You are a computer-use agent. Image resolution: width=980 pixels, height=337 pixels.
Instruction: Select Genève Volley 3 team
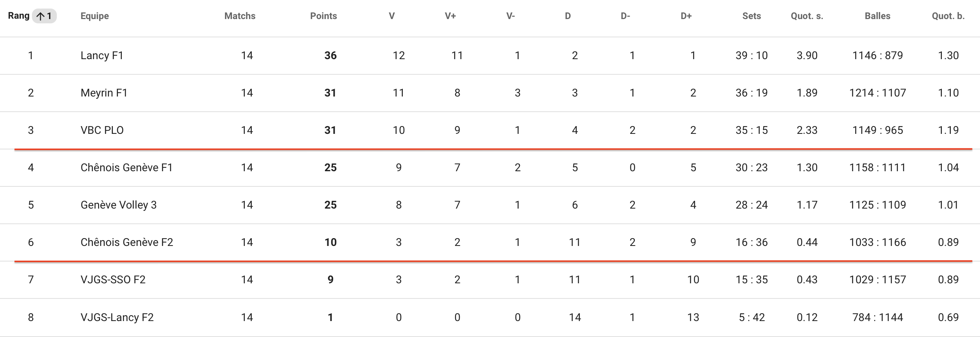118,205
